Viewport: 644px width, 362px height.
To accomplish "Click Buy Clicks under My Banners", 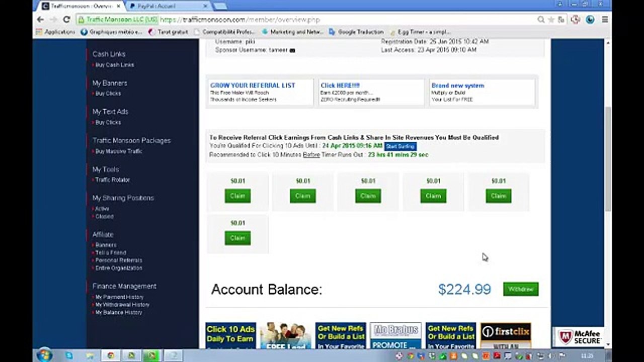I will tap(108, 94).
